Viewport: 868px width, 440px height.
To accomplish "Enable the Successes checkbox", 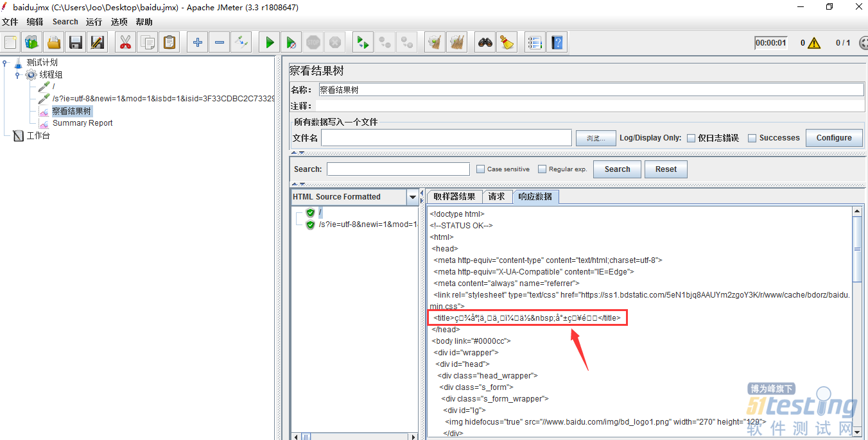I will pos(752,138).
